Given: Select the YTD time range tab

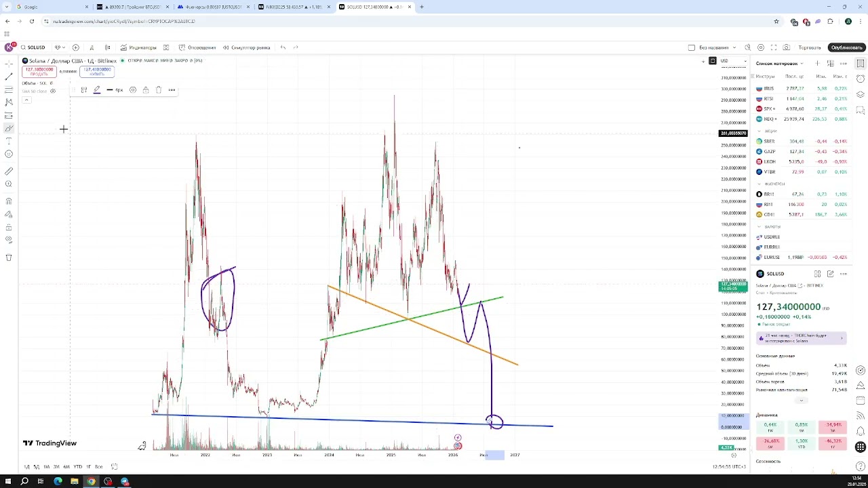Looking at the screenshot, I should pyautogui.click(x=78, y=467).
